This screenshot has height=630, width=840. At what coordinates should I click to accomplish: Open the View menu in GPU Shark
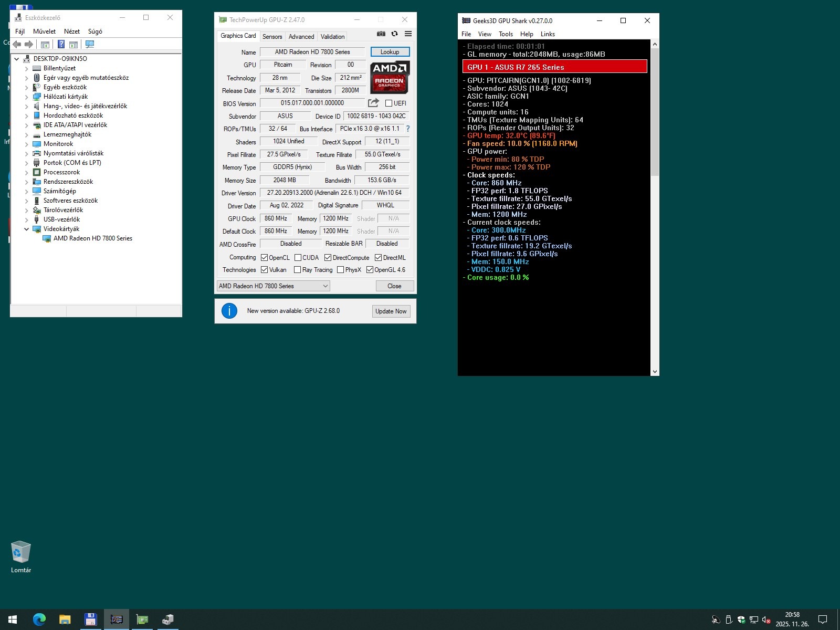click(x=485, y=34)
